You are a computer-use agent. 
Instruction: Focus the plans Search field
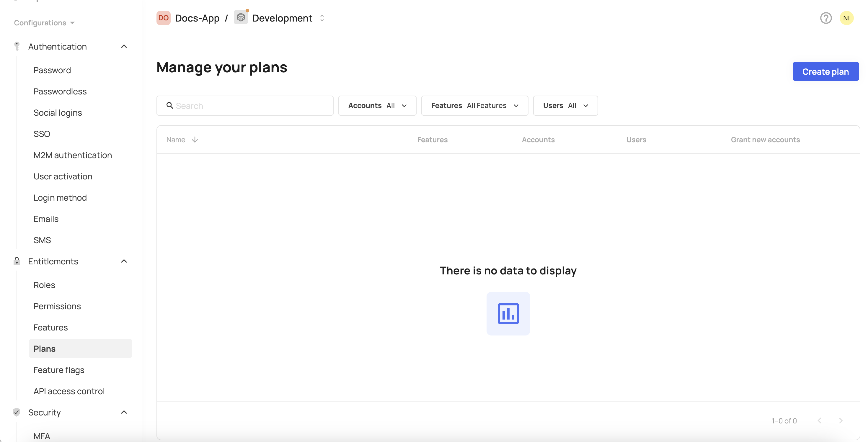[x=249, y=106]
